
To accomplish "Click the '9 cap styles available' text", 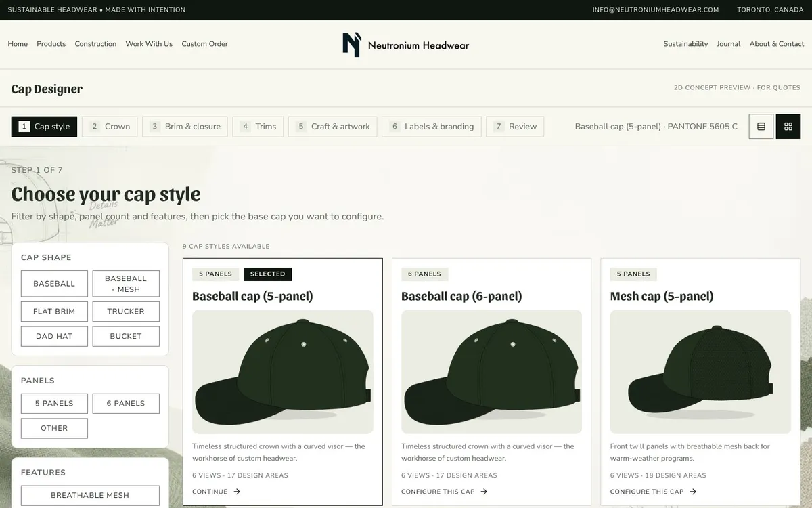I will (x=226, y=247).
